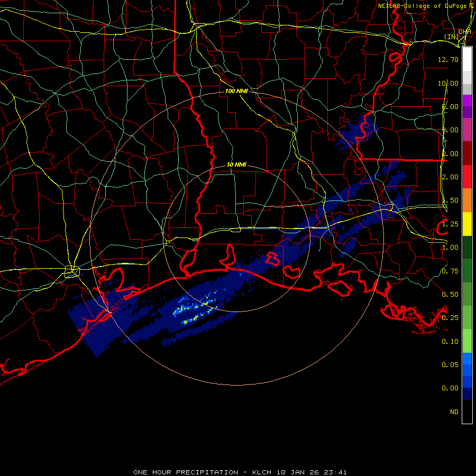Click the 12.70 scale value

tap(448, 59)
